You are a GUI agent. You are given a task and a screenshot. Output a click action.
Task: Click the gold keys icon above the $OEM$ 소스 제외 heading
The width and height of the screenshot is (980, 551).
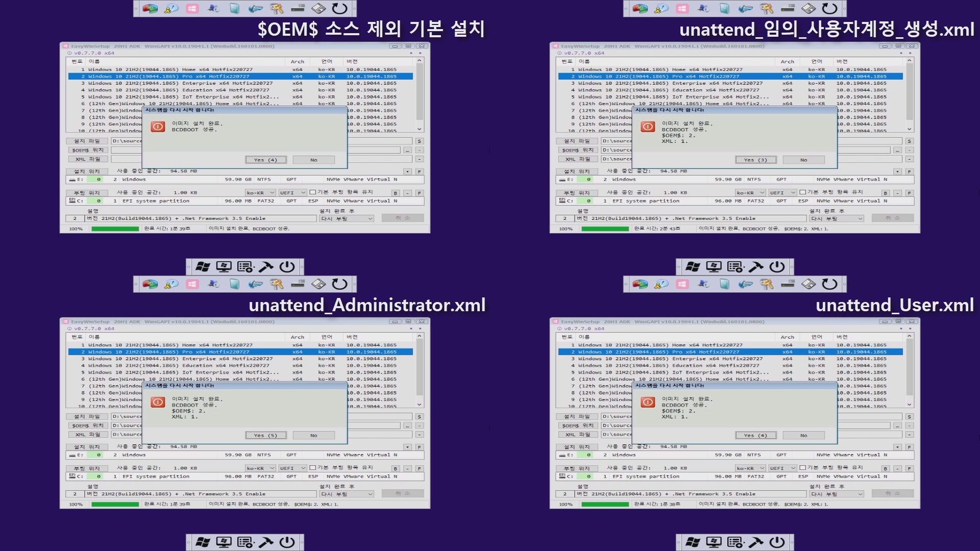pos(276,9)
